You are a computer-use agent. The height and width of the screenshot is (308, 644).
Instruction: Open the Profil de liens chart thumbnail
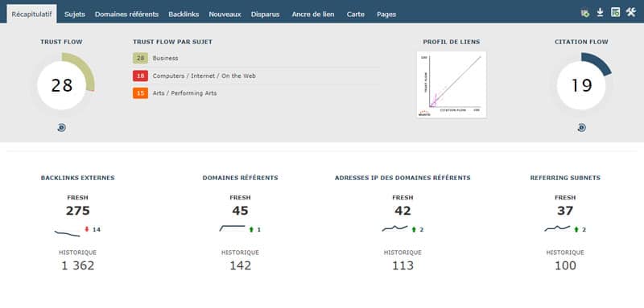(x=452, y=84)
